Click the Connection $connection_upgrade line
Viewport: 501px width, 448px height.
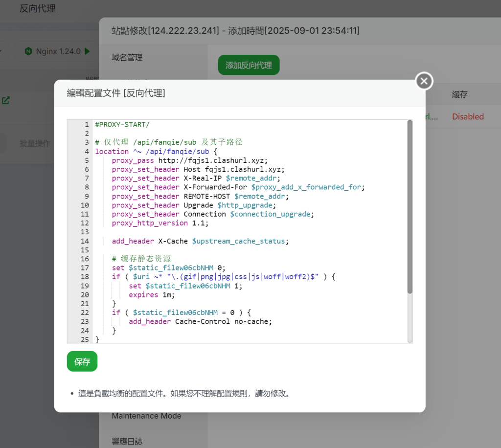point(213,214)
